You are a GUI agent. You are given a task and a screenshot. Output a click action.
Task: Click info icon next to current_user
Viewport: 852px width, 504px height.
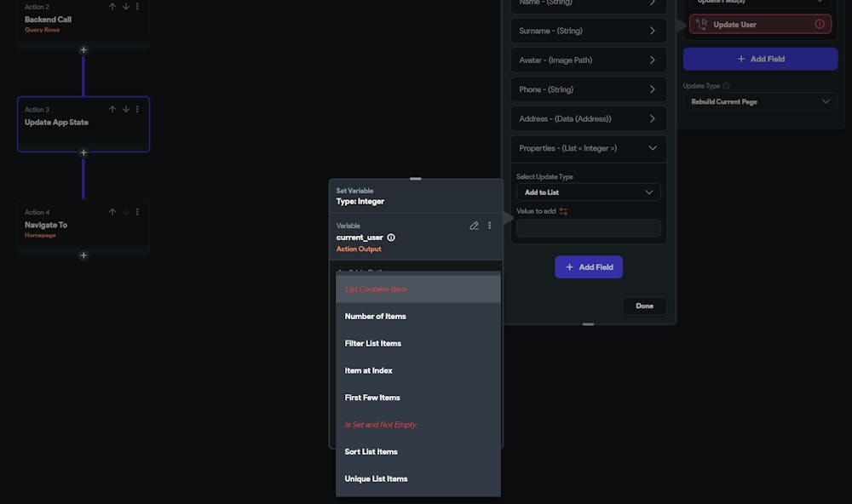point(391,238)
